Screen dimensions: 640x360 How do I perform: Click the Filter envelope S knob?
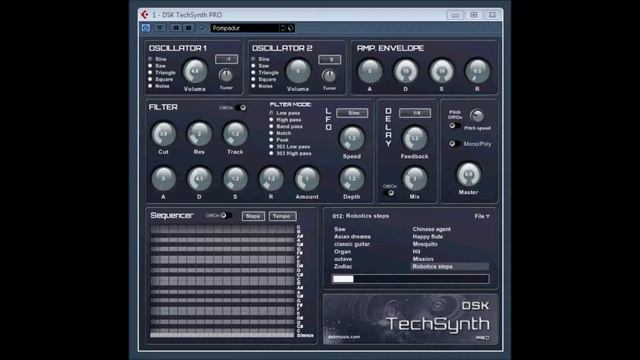tap(235, 179)
